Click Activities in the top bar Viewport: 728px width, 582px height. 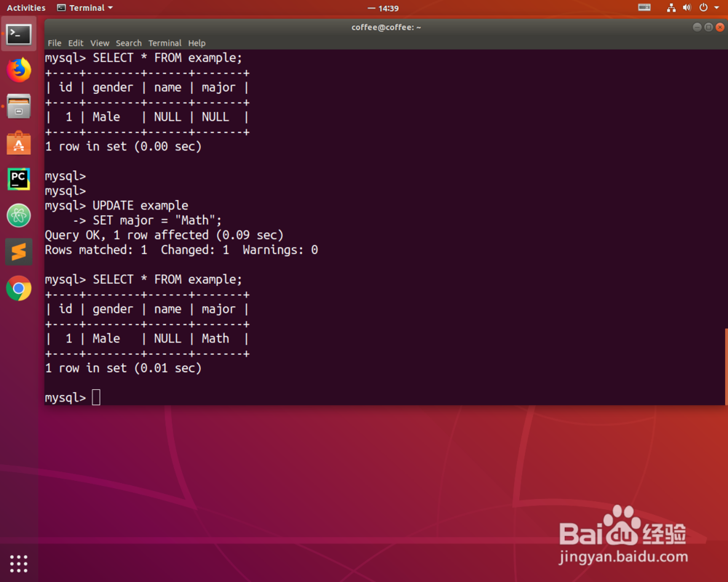(x=26, y=8)
